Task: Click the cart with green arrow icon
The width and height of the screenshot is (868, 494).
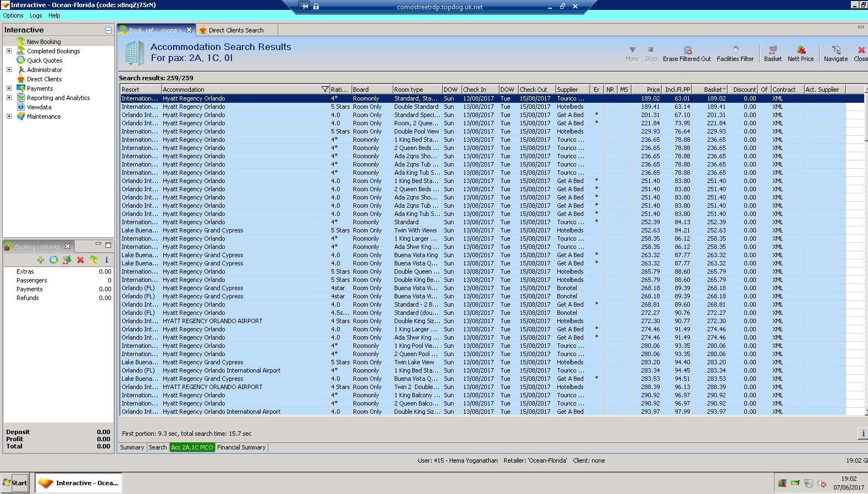Action: click(x=67, y=260)
